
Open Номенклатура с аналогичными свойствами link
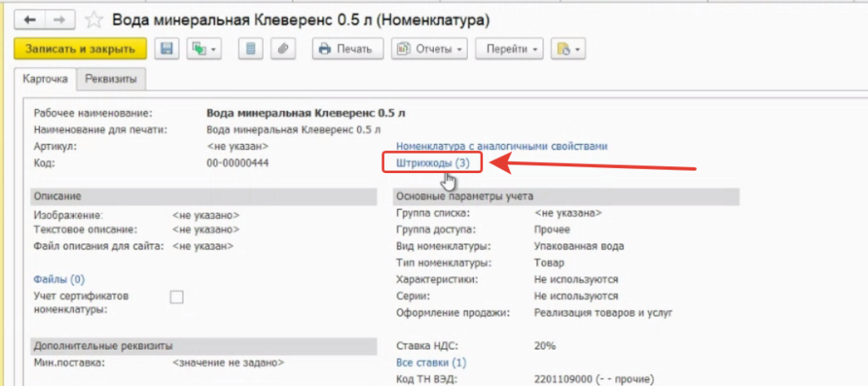click(502, 146)
